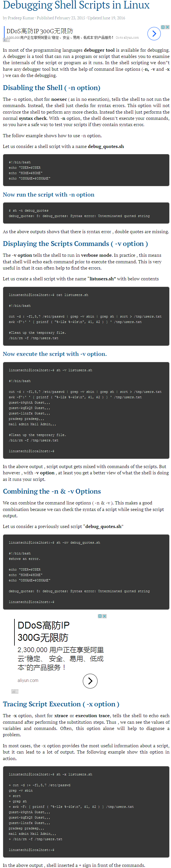This screenshot has width=171, height=868.
Task: Click 'Displaying the Scripts Commands ( -v option )' heading
Action: pos(75,243)
